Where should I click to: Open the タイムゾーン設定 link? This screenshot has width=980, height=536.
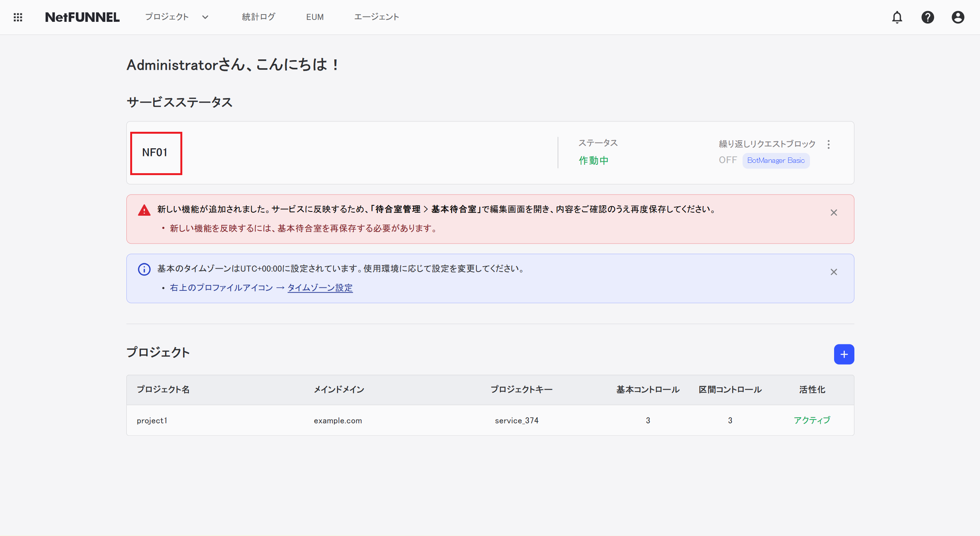click(320, 287)
